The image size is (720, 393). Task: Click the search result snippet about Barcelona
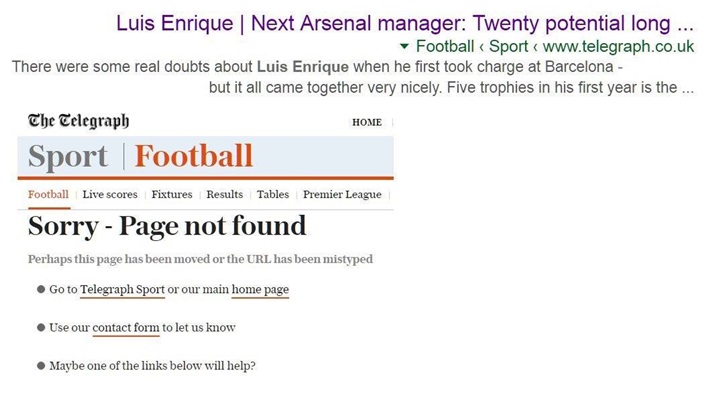(x=353, y=77)
